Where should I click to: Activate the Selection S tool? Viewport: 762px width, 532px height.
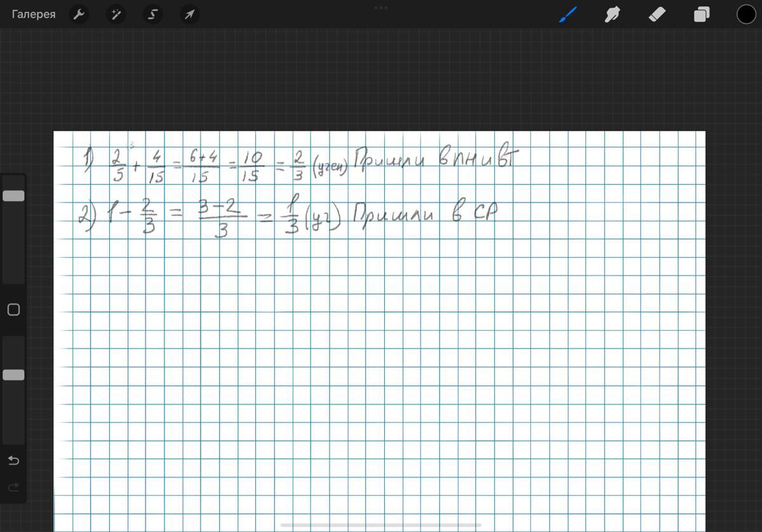[152, 15]
